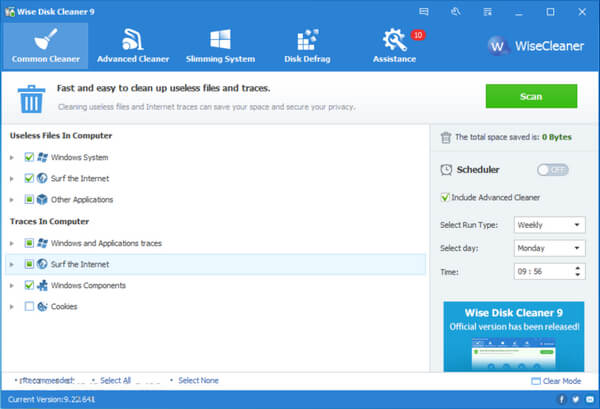Expand the Cookies item

pos(12,306)
